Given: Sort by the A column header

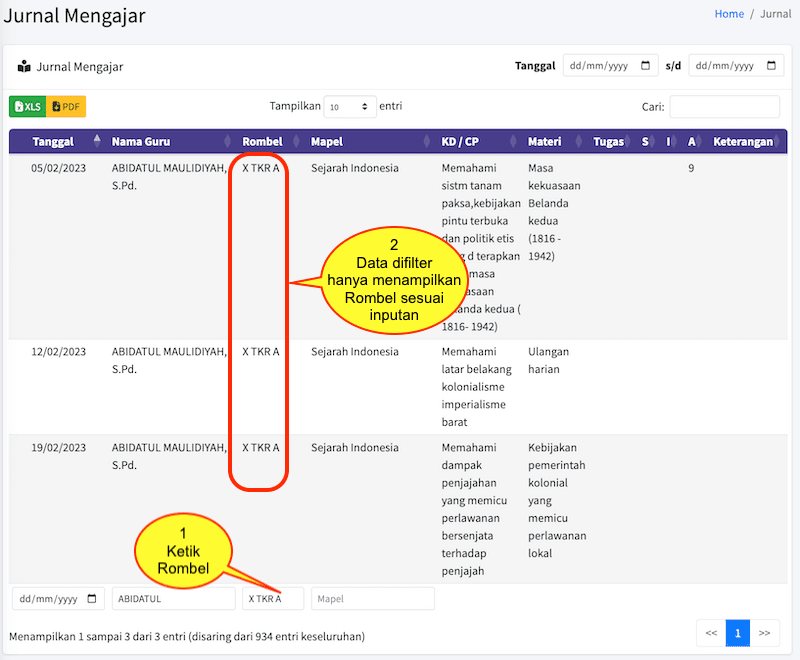Looking at the screenshot, I should 691,141.
